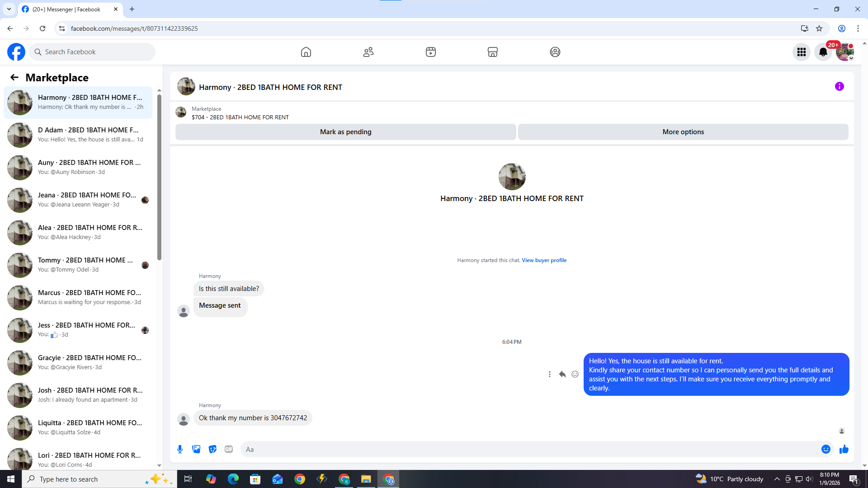
Task: Click the Mark as pending button
Action: click(x=345, y=132)
